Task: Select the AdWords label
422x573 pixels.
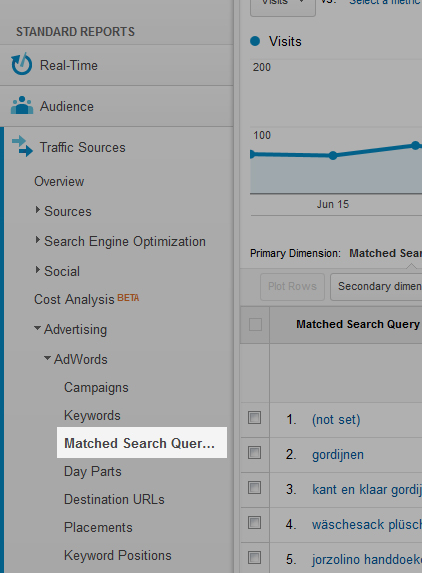Action: (x=81, y=359)
